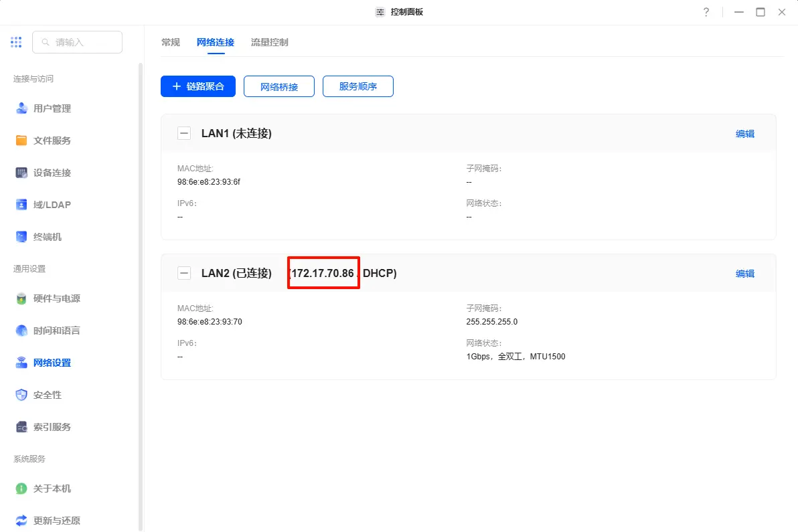
Task: Open 用户管理 user management icon
Action: click(x=21, y=108)
